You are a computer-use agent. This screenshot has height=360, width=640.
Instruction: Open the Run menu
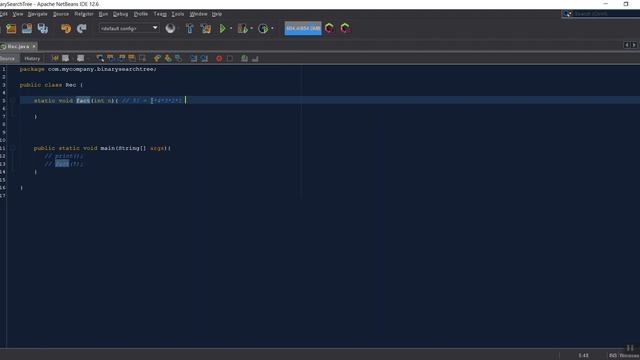tap(103, 14)
